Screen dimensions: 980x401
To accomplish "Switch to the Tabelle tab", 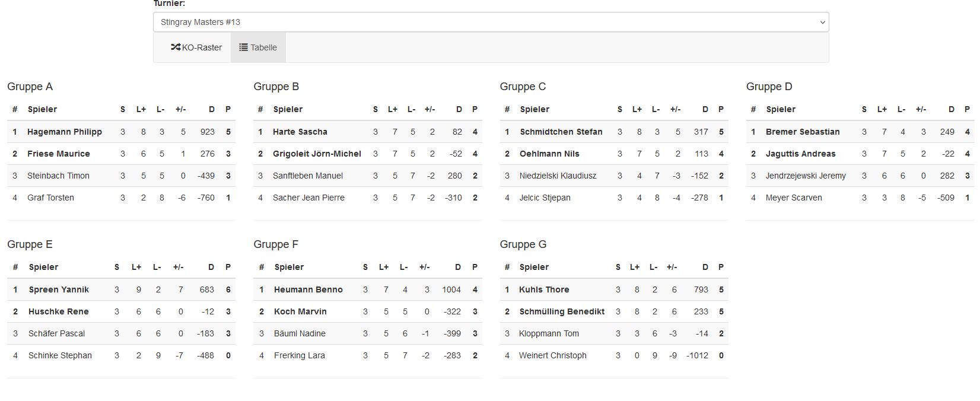I will pos(258,47).
